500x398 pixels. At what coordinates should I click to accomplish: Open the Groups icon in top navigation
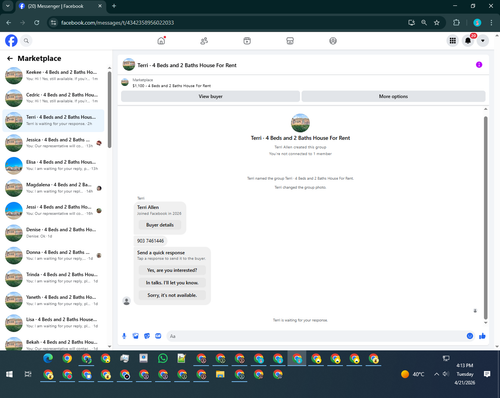(333, 41)
